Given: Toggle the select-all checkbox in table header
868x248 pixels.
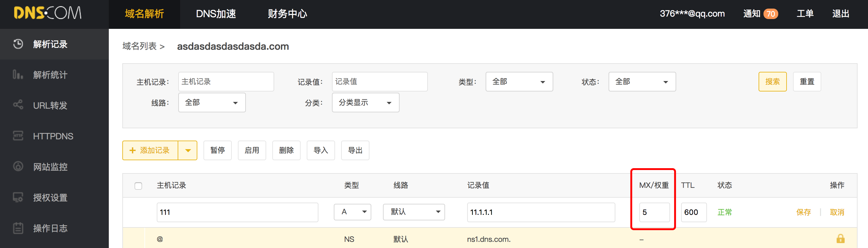Looking at the screenshot, I should [138, 186].
